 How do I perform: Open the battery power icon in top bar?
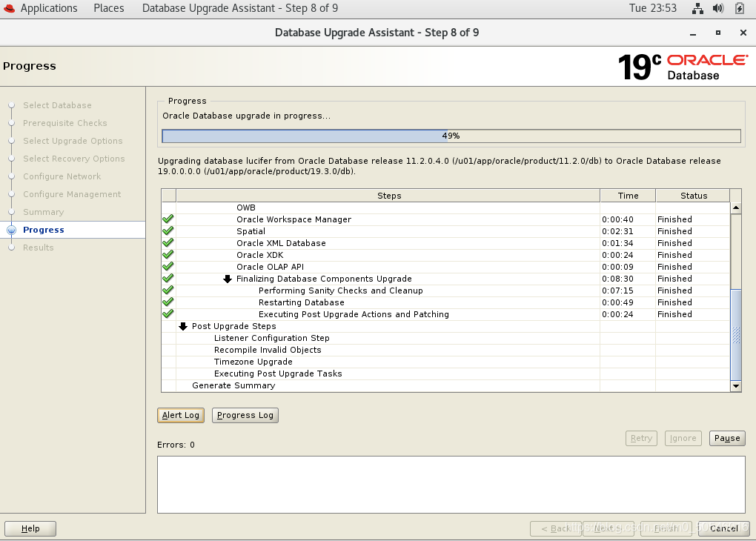[x=740, y=8]
